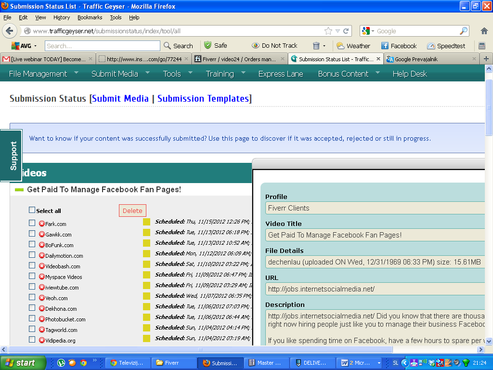Viewport: 493px width, 370px height.
Task: Open the Fiverr folder in taskbar
Action: click(x=173, y=363)
